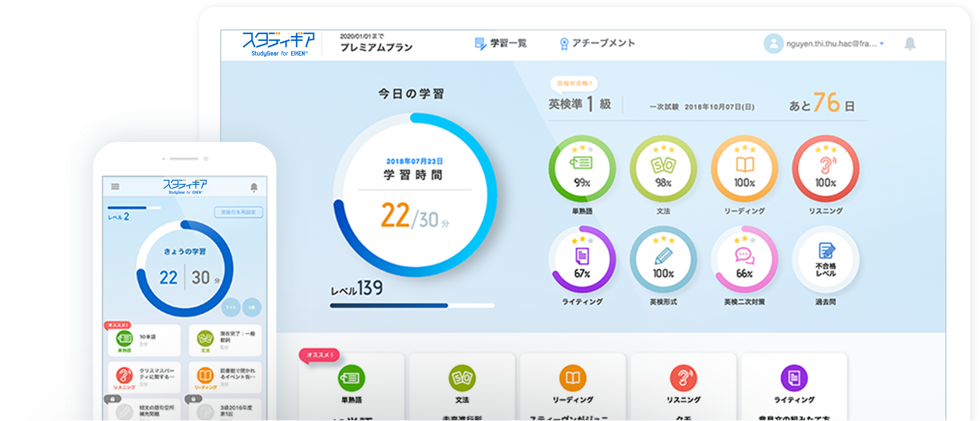Image resolution: width=980 pixels, height=421 pixels.
Task: Open the リスニング lesson card at bottom
Action: pos(683,387)
